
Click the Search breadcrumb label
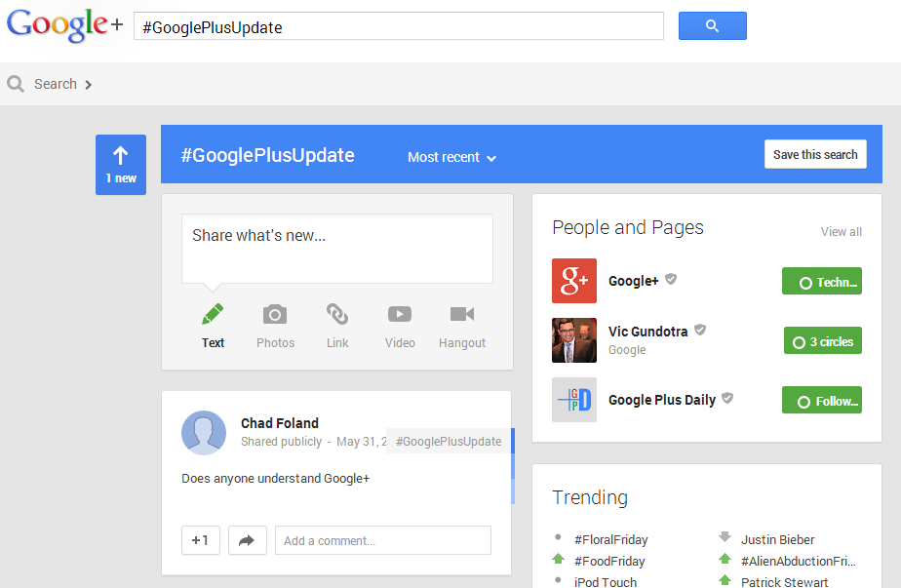[x=56, y=84]
